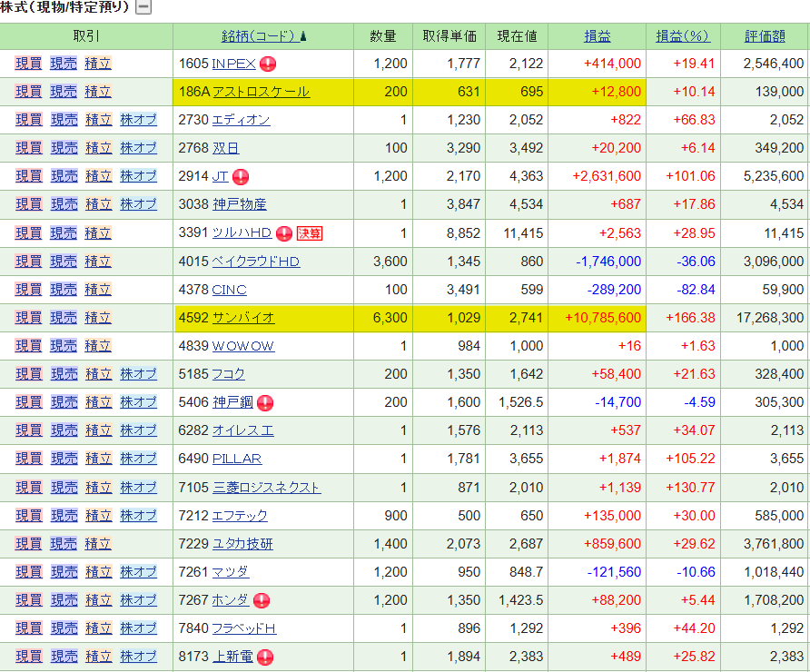Screen dimensions: 810x672
Task: Click the red alert icon beside INPEX
Action: 268,64
